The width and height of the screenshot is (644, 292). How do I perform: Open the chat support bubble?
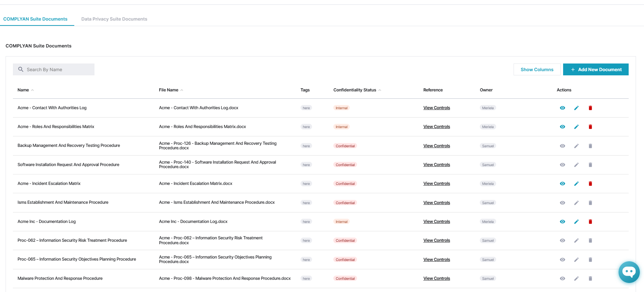click(x=629, y=272)
